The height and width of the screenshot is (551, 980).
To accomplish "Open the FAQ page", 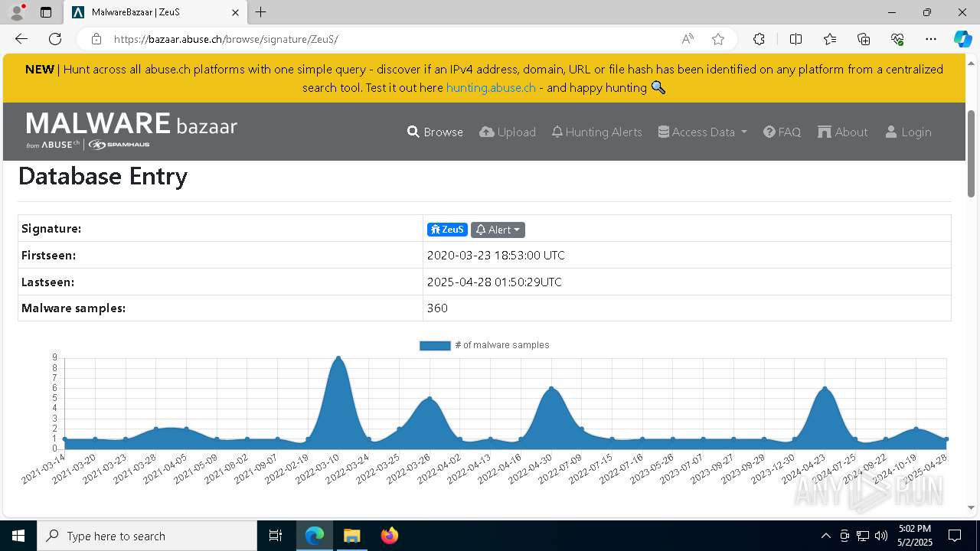I will coord(782,132).
